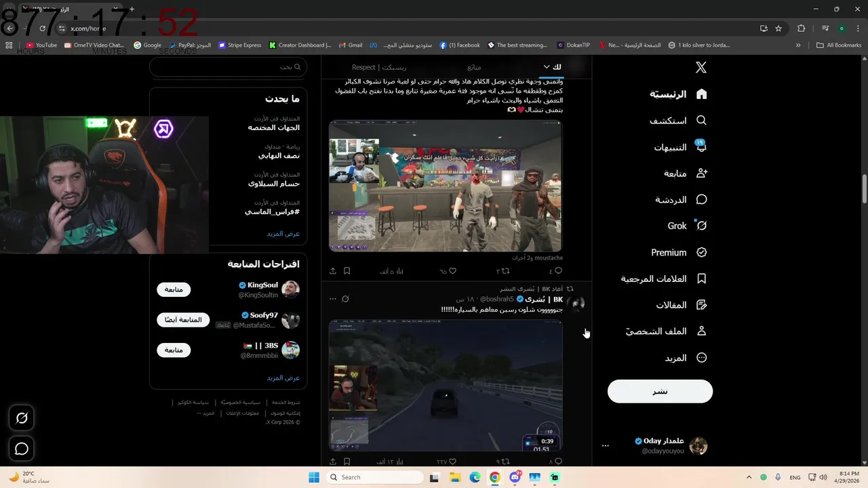Open the X logo home link

701,67
